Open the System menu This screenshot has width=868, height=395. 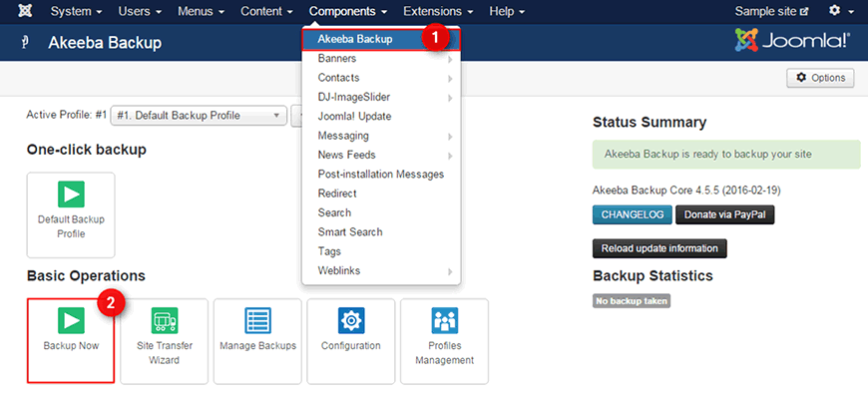77,11
